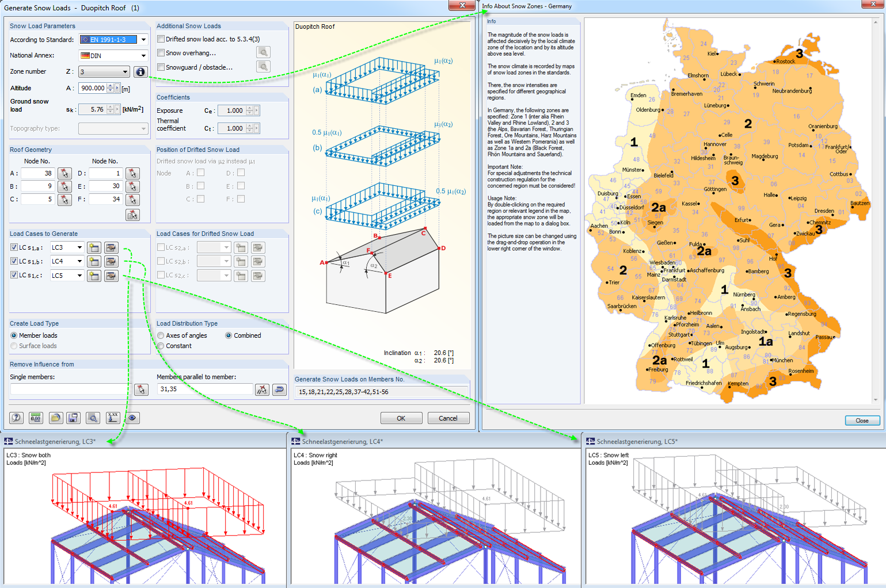Open According to Standard dropdown
This screenshot has width=886, height=588.
click(x=143, y=40)
